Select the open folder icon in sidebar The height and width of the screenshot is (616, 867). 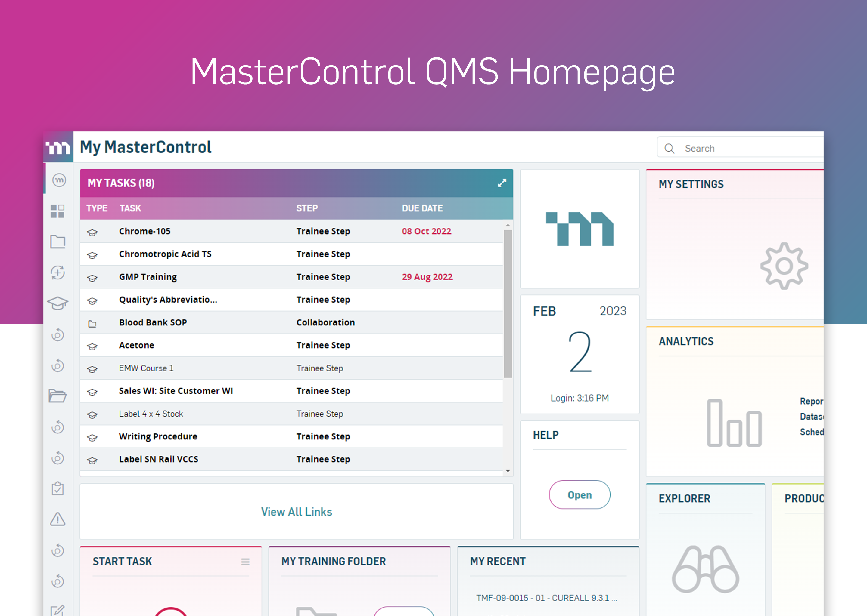coord(58,396)
